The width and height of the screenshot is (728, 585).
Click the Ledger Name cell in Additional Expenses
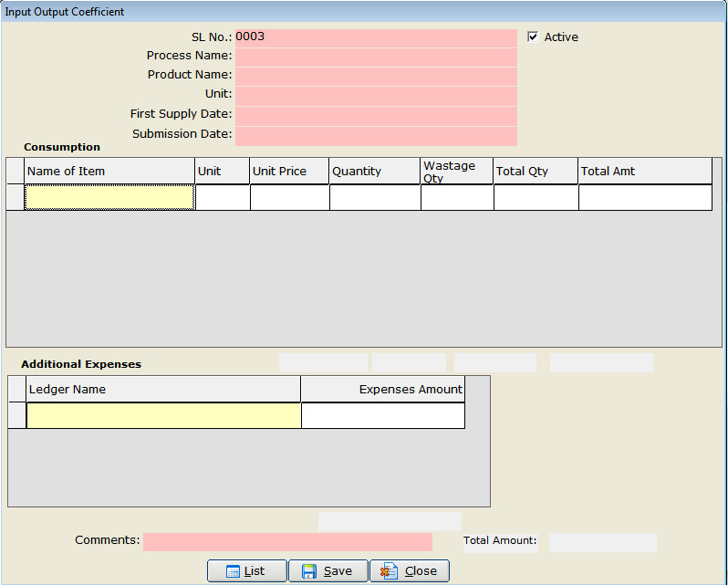click(x=164, y=415)
